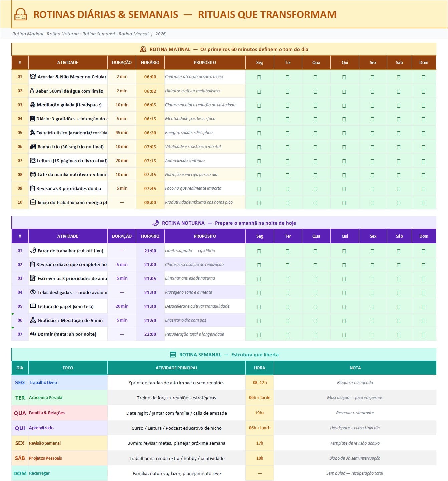Select the HORÁRIO column header in morning table
The height and width of the screenshot is (481, 448).
point(150,62)
